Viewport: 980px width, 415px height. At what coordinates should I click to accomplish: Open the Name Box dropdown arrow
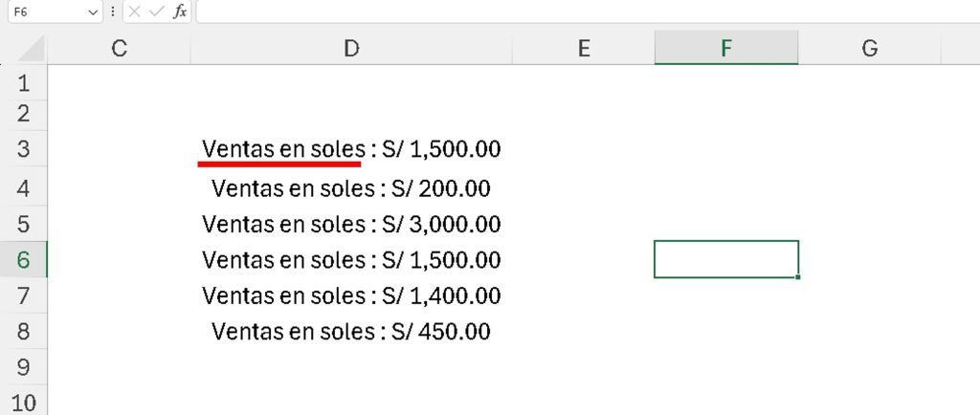click(x=93, y=11)
